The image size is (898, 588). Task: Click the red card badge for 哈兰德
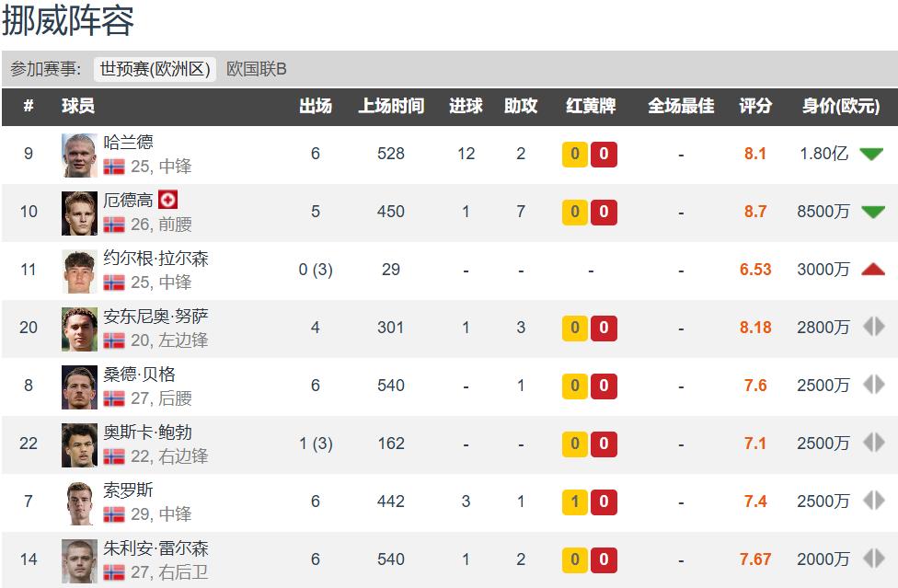[604, 154]
